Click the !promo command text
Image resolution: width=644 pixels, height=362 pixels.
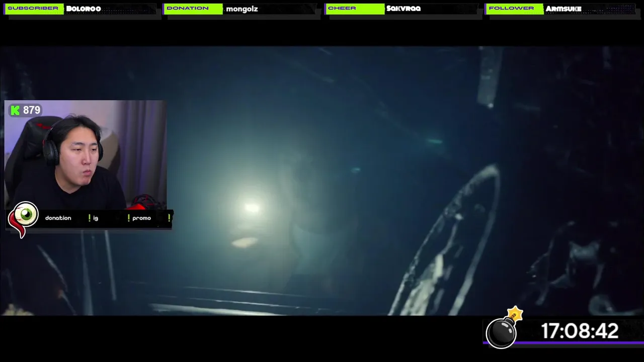tap(139, 218)
